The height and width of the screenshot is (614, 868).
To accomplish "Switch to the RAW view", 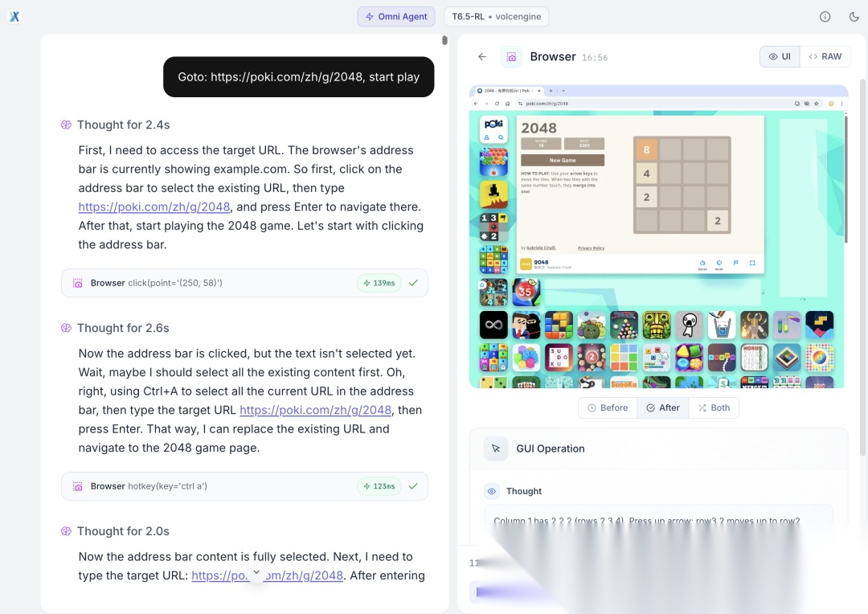I will [825, 56].
